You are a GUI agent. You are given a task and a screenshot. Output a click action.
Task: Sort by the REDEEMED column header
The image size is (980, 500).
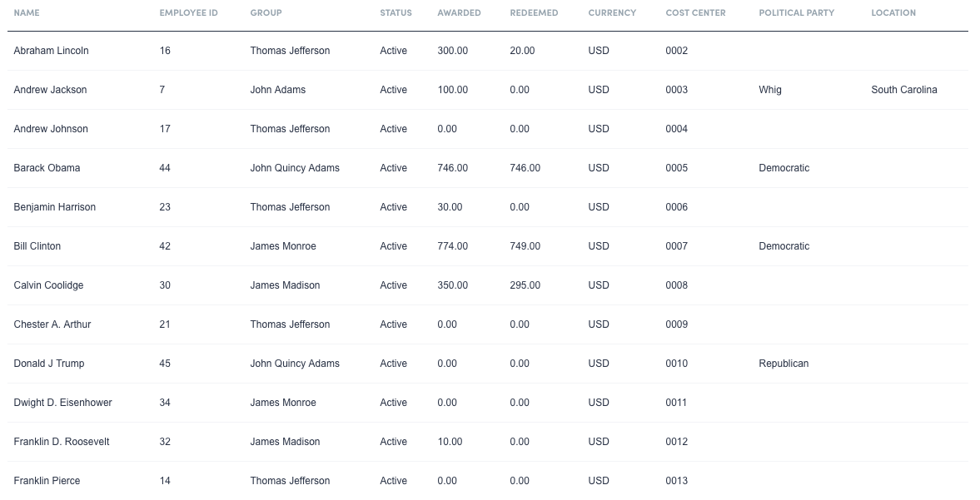pos(532,12)
